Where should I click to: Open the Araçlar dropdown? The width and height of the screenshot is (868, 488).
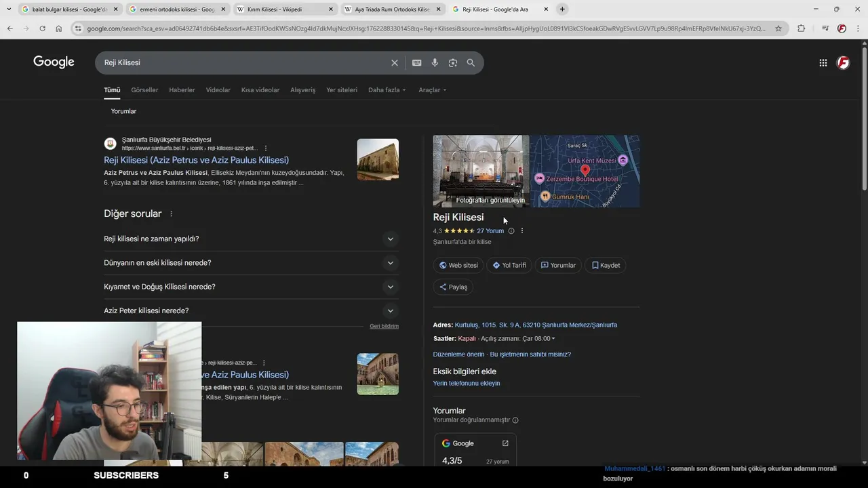pyautogui.click(x=433, y=90)
